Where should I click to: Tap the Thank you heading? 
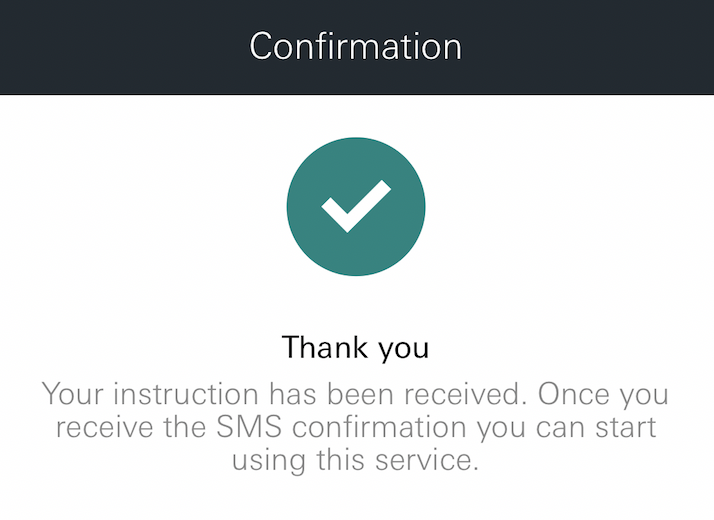click(x=356, y=348)
